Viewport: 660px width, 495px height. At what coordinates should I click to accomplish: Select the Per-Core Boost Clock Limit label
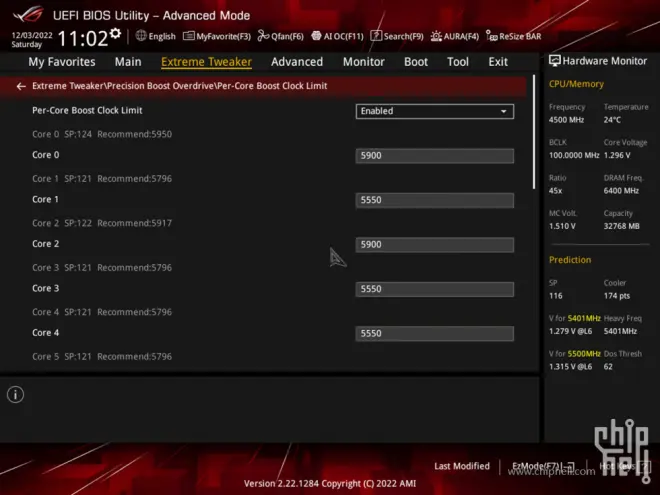tap(87, 110)
